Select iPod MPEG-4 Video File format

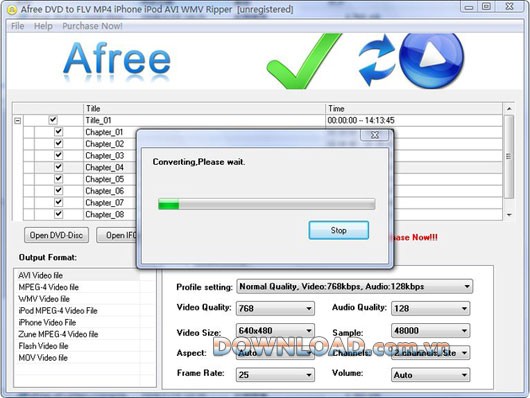click(x=58, y=310)
